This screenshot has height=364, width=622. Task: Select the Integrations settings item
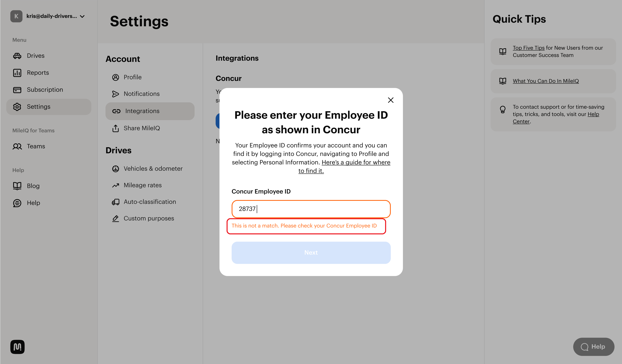pos(150,111)
